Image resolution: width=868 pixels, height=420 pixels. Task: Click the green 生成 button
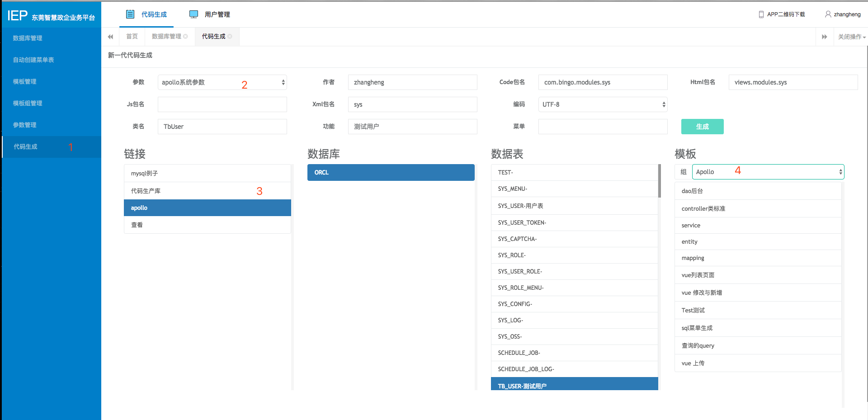coord(702,127)
